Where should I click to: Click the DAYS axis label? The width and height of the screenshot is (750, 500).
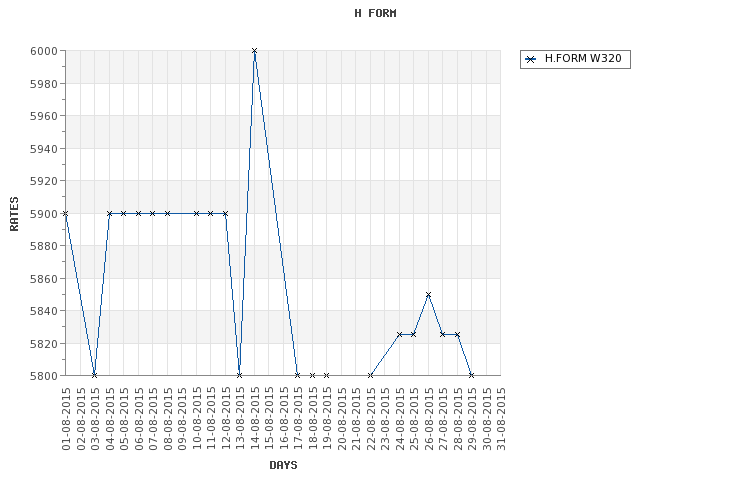coord(283,465)
